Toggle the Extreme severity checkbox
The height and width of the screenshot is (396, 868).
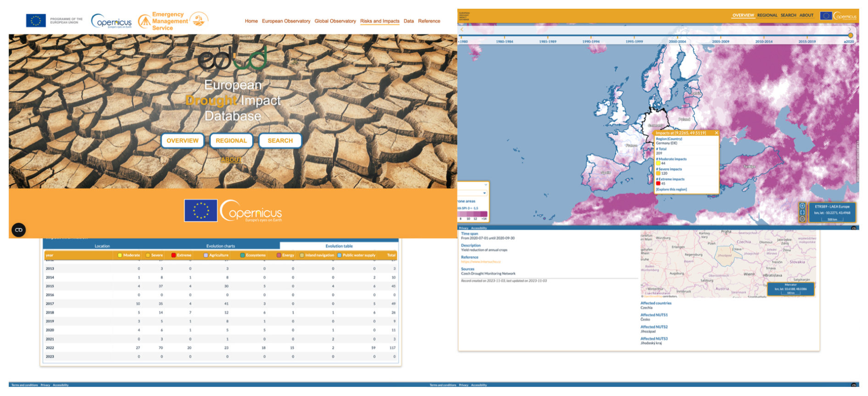point(173,255)
